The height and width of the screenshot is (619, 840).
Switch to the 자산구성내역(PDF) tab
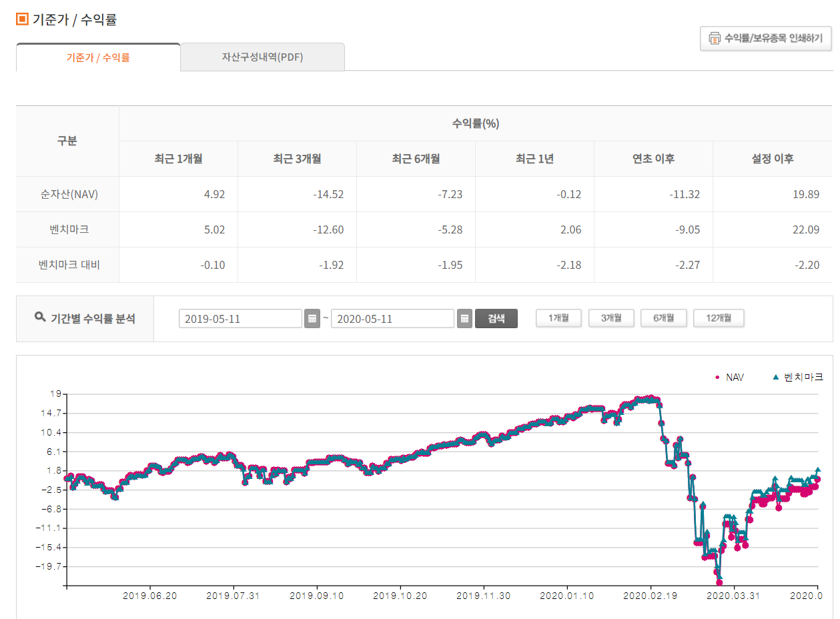click(x=262, y=57)
